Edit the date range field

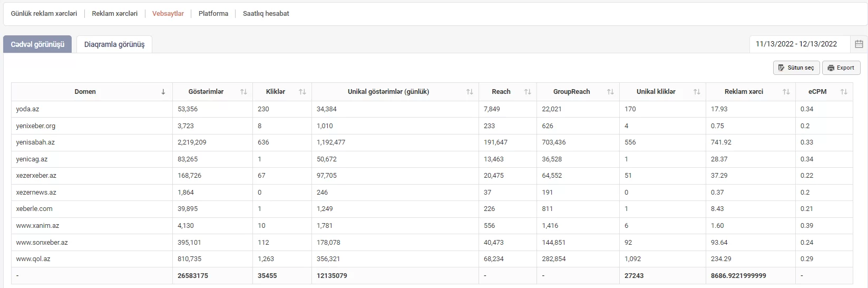tap(799, 44)
